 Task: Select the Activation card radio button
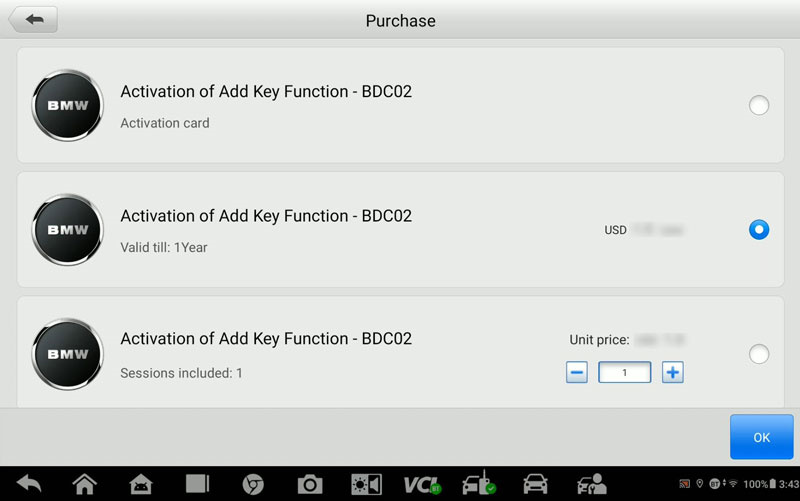[759, 106]
